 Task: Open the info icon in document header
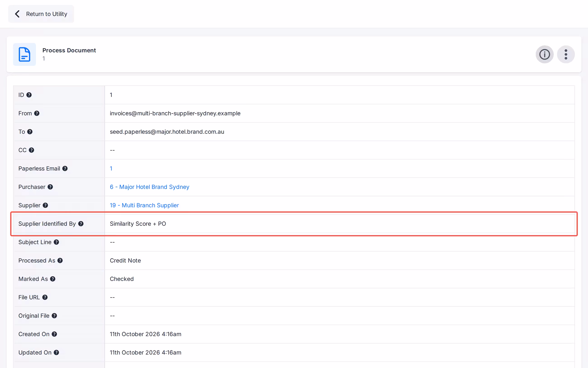click(545, 54)
